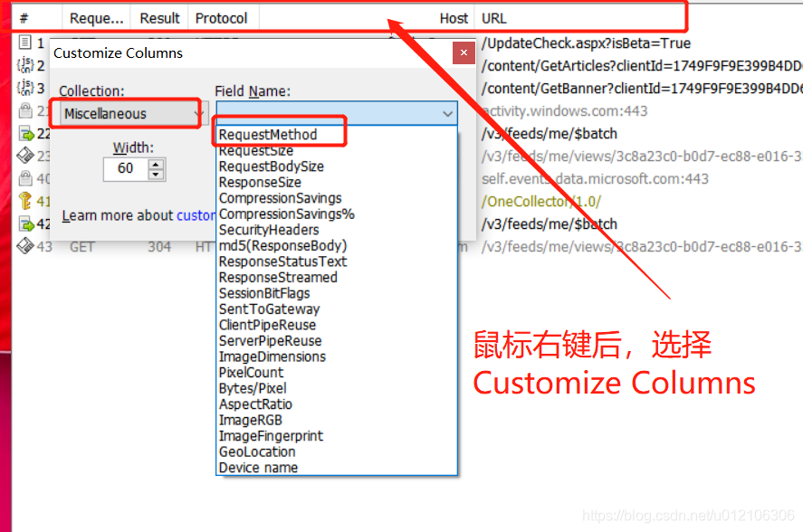The width and height of the screenshot is (803, 532).
Task: Click the key icon of session 41
Action: 25,201
